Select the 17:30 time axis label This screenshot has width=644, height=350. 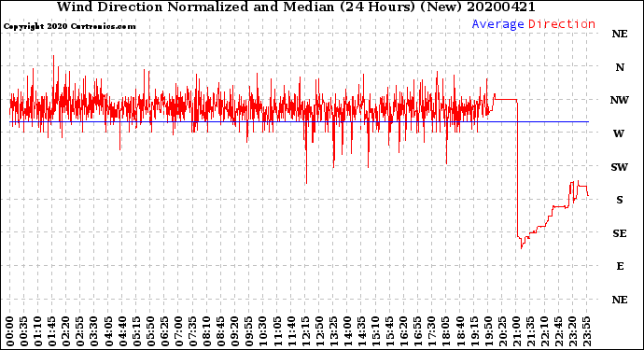[432, 331]
